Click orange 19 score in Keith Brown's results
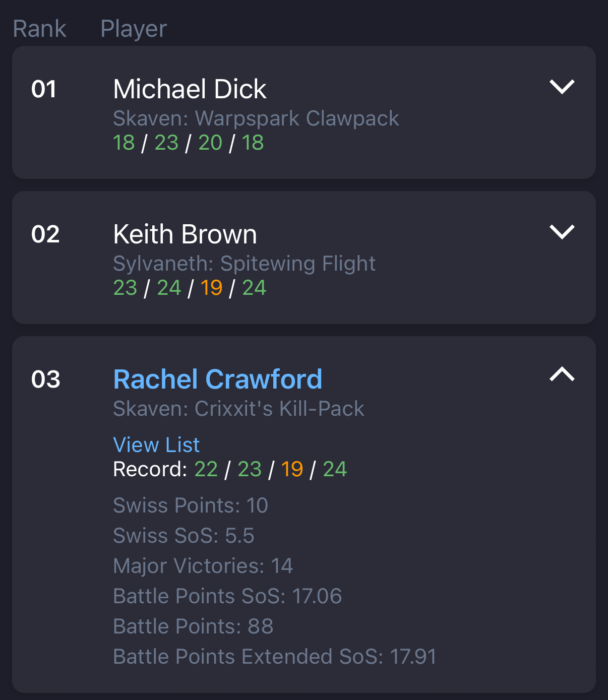Screen dimensions: 608x700 click(211, 288)
